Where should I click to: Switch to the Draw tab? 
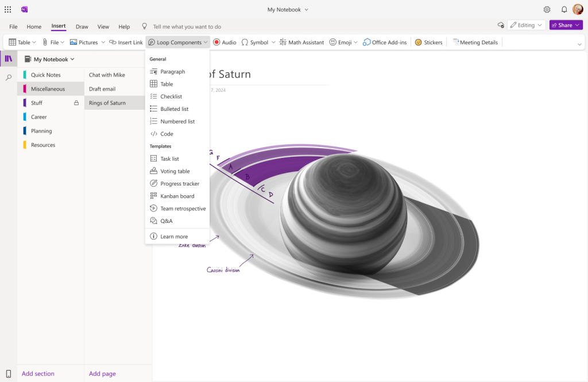coord(82,26)
